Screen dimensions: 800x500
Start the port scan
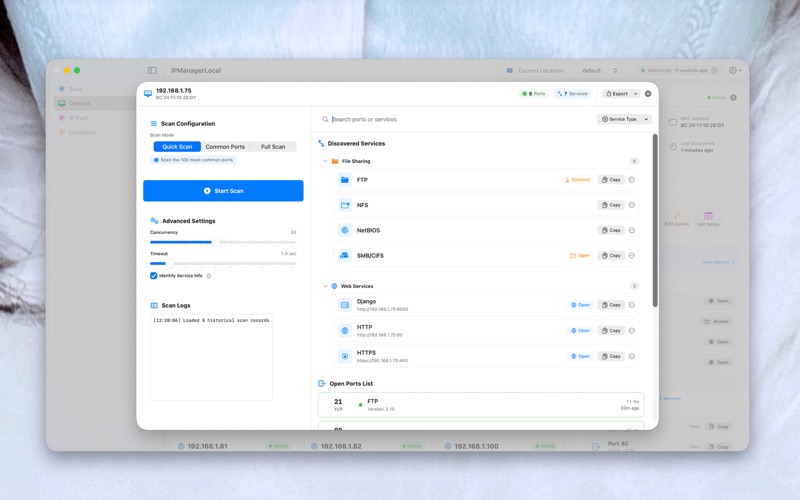[x=223, y=191]
